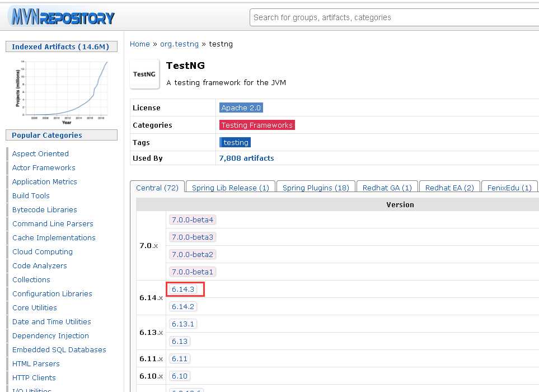Go to Home breadcrumb

click(x=139, y=44)
